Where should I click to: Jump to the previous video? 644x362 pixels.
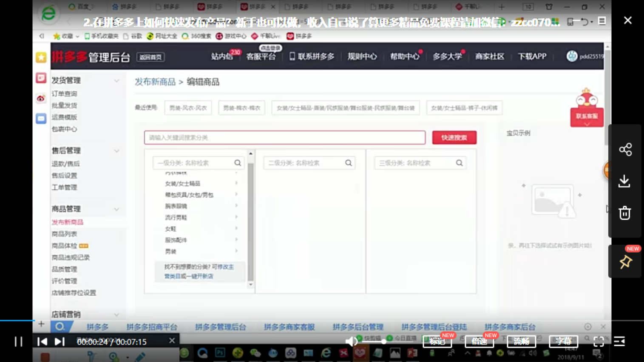pos(42,341)
